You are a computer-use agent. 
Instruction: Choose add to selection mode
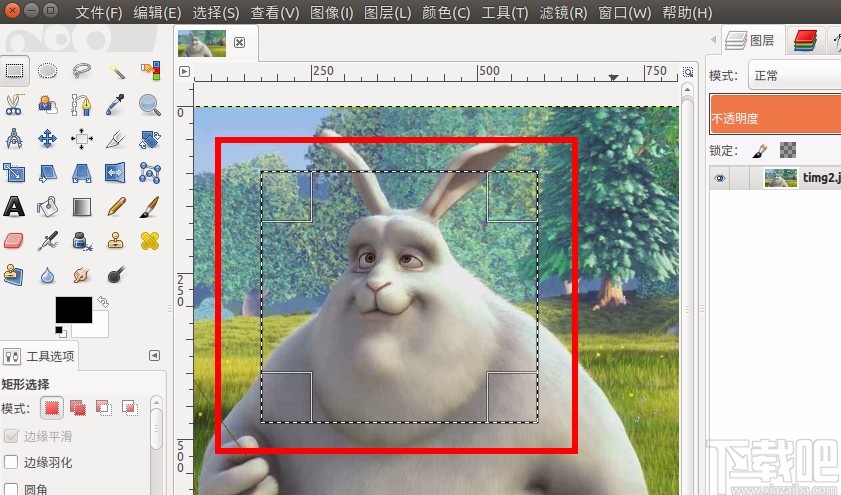pyautogui.click(x=78, y=408)
